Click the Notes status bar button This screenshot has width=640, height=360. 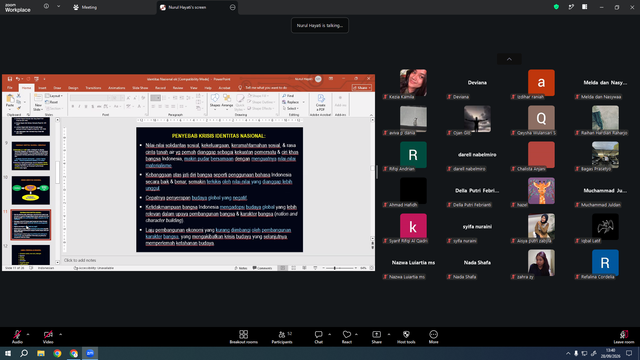point(241,268)
